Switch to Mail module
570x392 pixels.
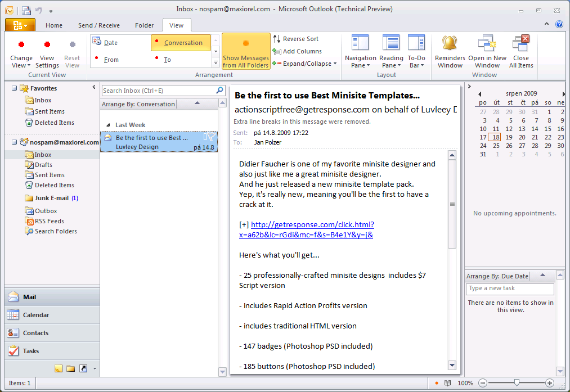coord(52,297)
